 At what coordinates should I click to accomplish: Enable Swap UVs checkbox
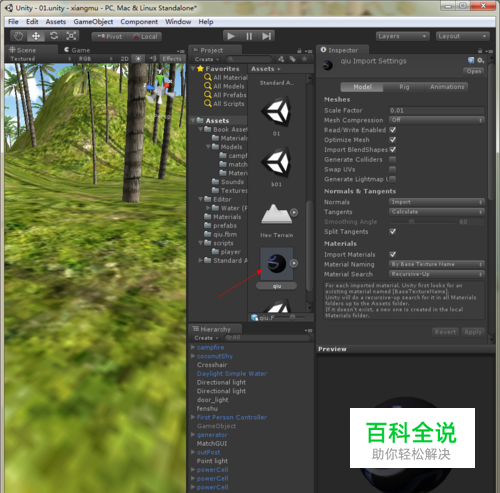(x=393, y=169)
